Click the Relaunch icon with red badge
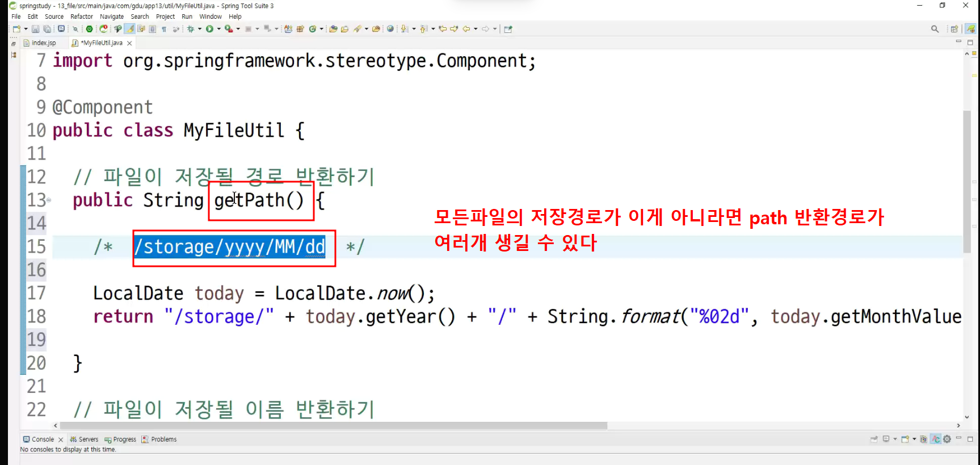Viewport: 980px width, 465px height. [104, 29]
